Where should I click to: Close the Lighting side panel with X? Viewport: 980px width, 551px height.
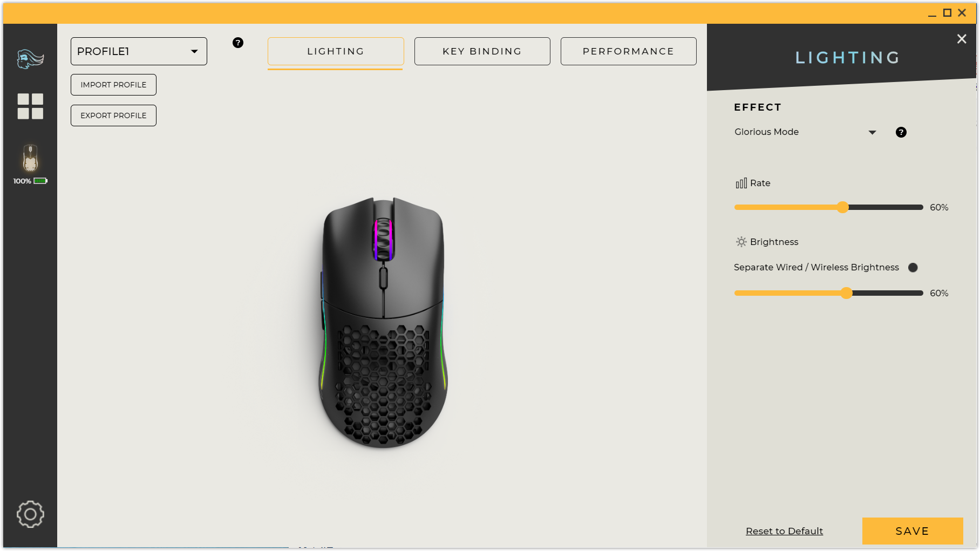[x=962, y=39]
